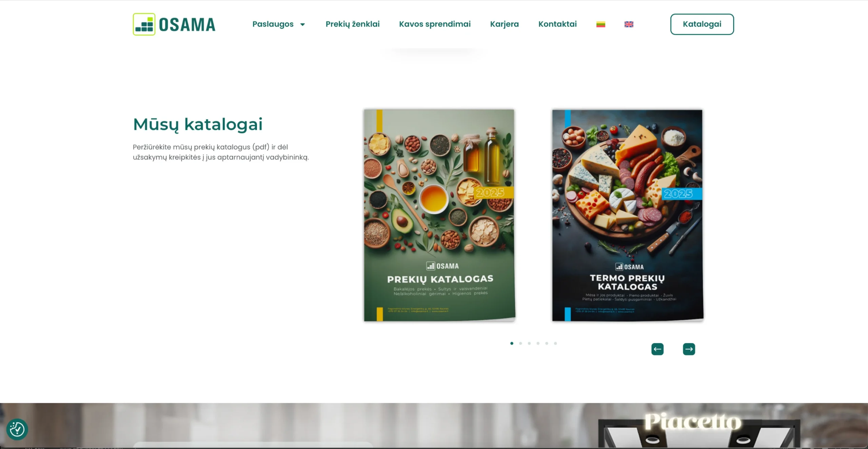
Task: Switch language via Lithuanian flag icon
Action: (x=600, y=24)
